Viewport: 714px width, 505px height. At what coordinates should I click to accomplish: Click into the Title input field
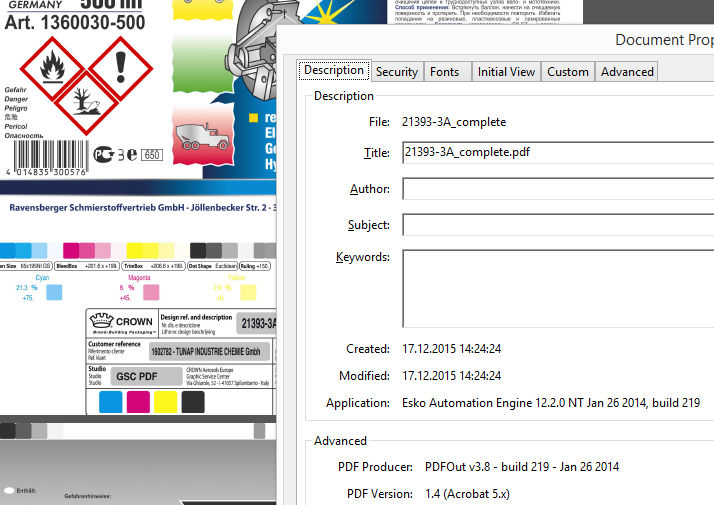pyautogui.click(x=558, y=153)
